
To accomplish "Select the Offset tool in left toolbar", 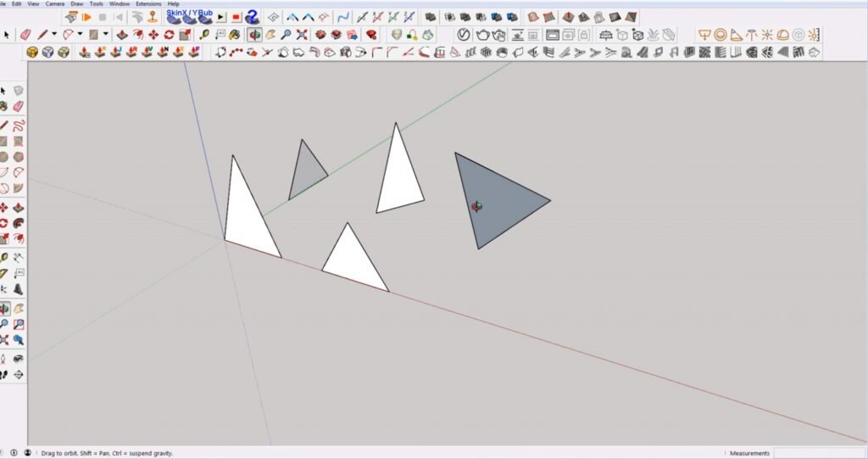I will (19, 238).
